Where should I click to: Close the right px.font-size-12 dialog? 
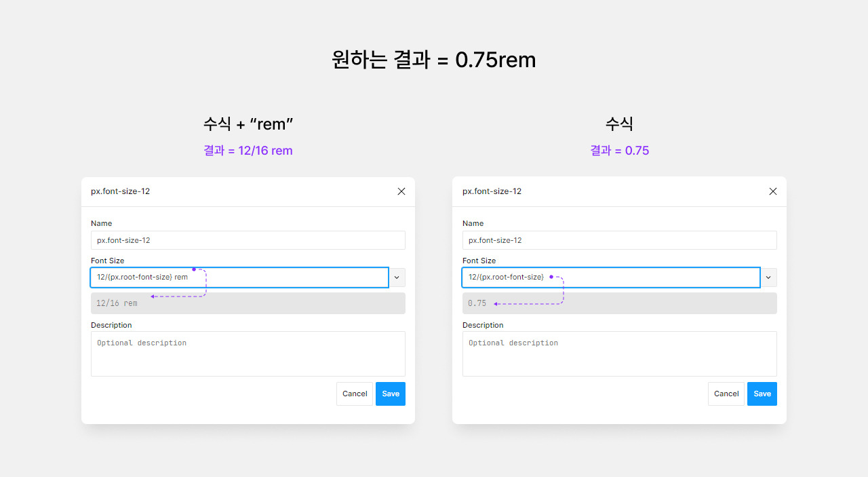click(772, 191)
